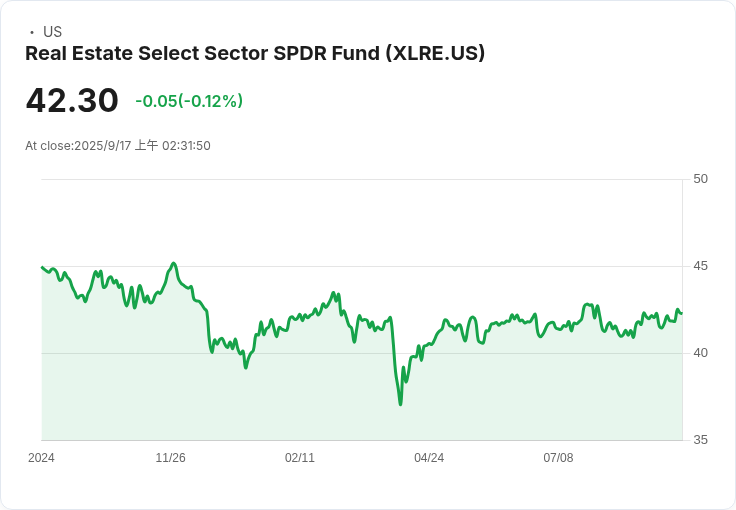Click the rightmost end of the price line
Image resolution: width=736 pixels, height=510 pixels.
click(681, 313)
